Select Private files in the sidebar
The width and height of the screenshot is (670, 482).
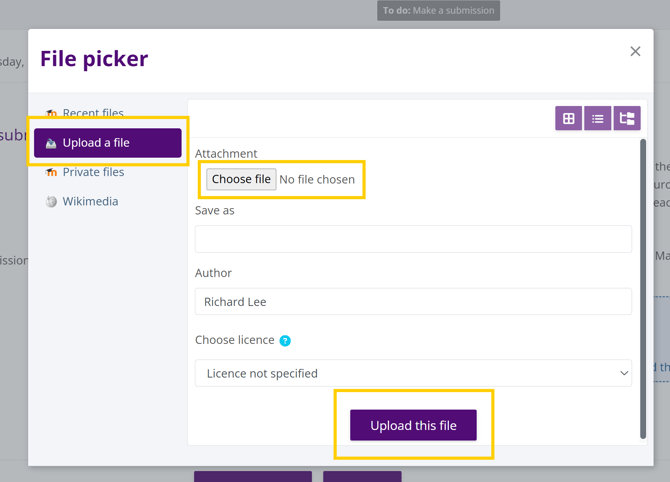[x=93, y=172]
